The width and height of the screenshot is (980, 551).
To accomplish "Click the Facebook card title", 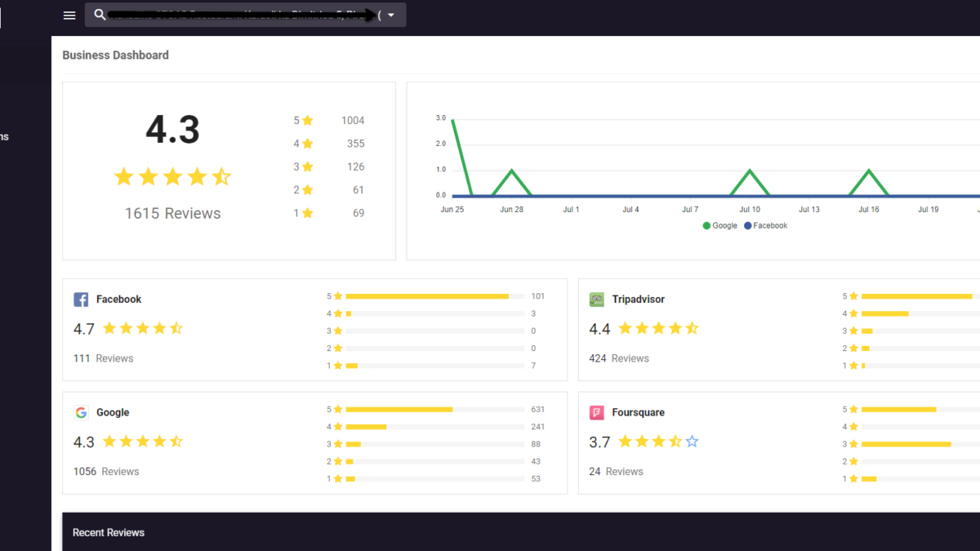I will pos(118,300).
